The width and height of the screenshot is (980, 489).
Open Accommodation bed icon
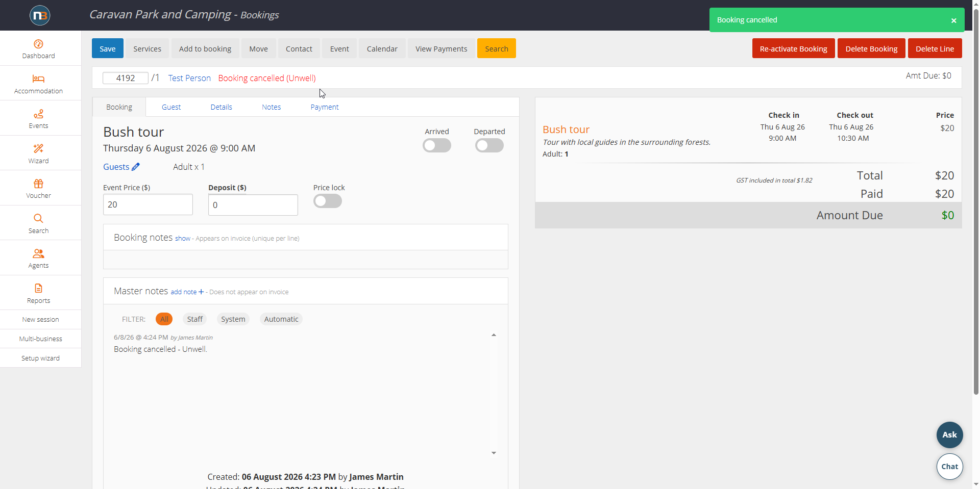point(38,79)
